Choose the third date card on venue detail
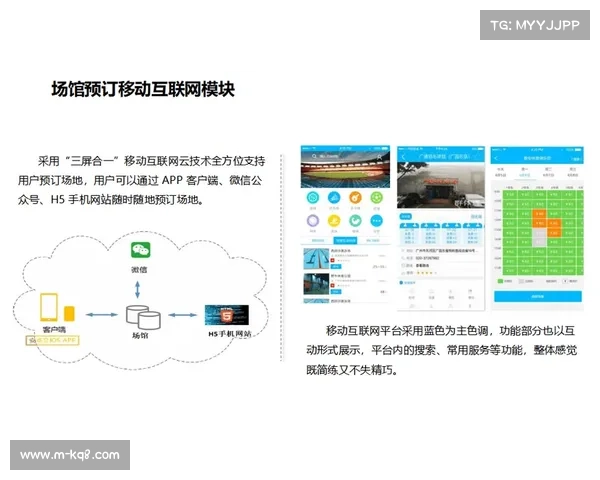 coord(452,233)
